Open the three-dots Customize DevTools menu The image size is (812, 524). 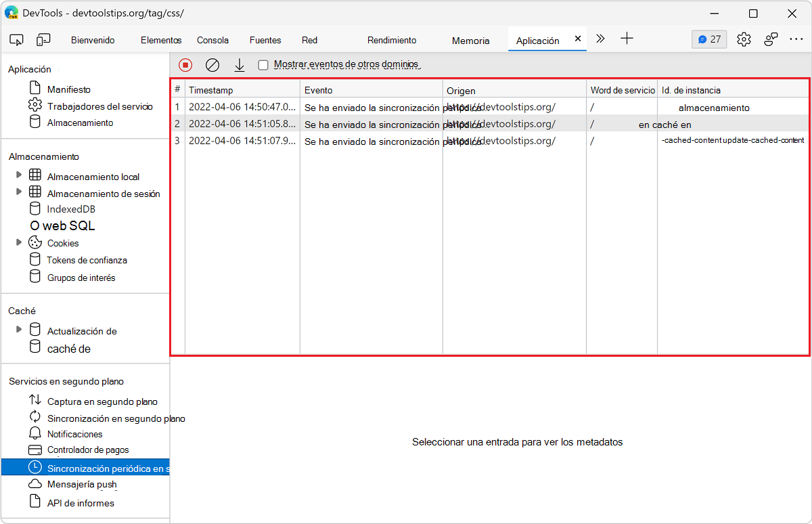click(796, 39)
